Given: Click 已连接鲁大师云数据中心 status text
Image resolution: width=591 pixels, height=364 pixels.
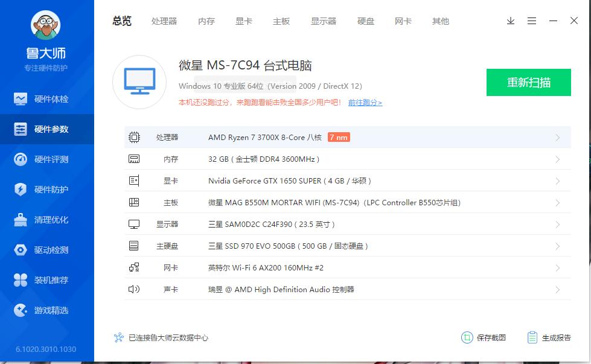Looking at the screenshot, I should (168, 338).
